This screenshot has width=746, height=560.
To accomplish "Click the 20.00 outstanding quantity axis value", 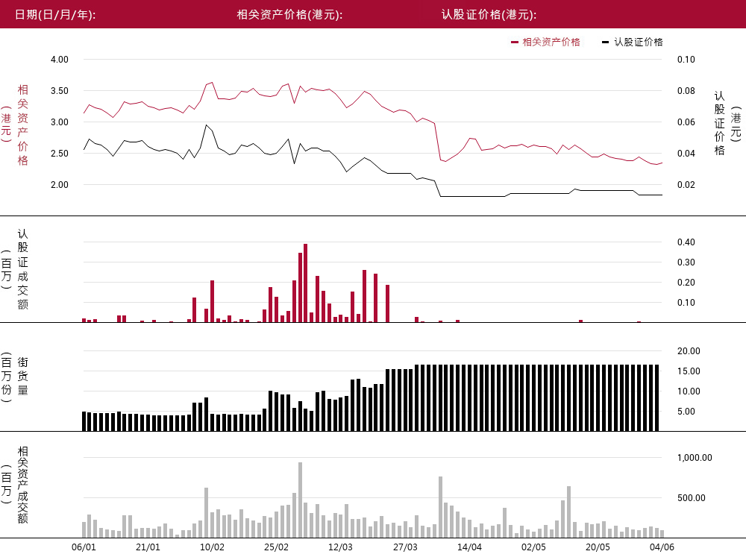I will tap(689, 351).
